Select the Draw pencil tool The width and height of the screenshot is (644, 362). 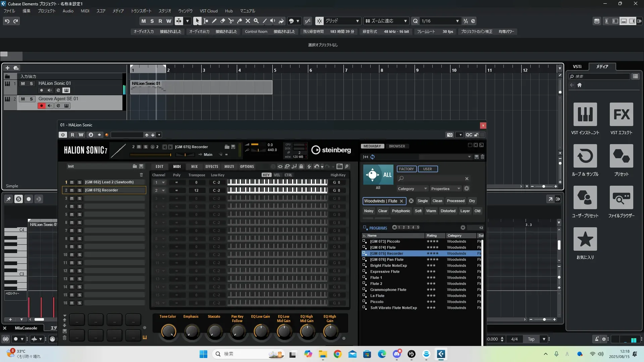[214, 21]
